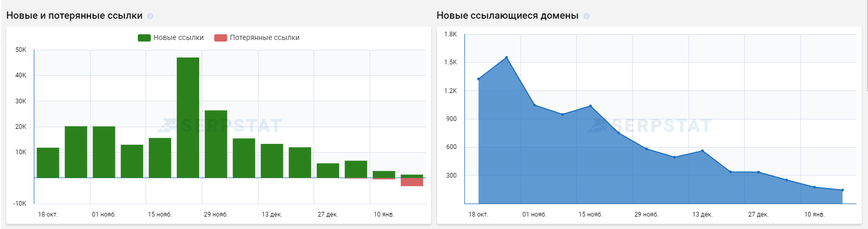Click the '-10K' axis label

pos(20,204)
